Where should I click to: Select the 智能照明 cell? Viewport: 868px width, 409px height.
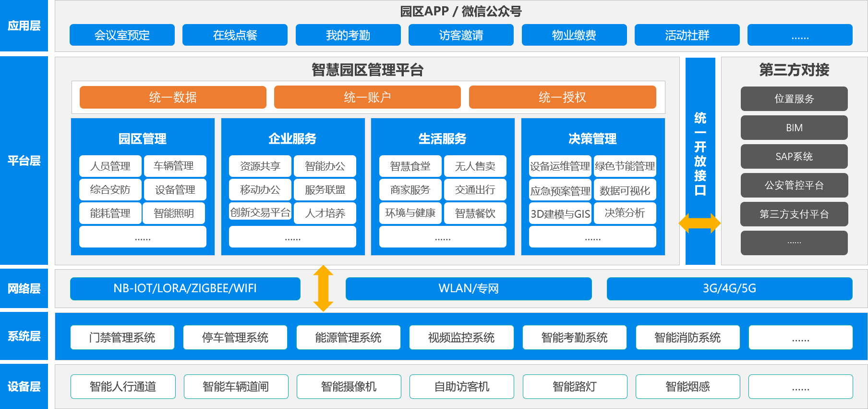click(174, 213)
